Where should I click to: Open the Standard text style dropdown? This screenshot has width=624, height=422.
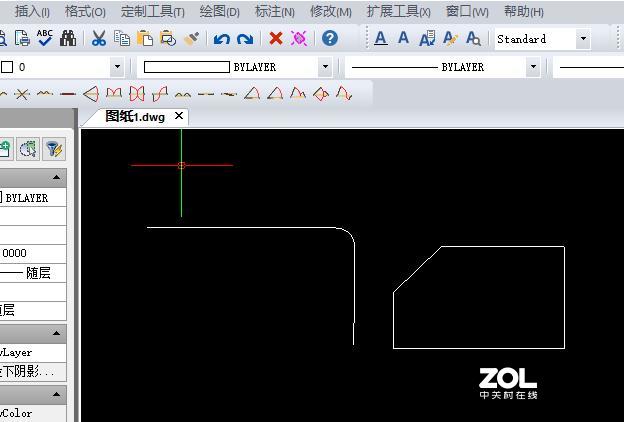coord(583,39)
